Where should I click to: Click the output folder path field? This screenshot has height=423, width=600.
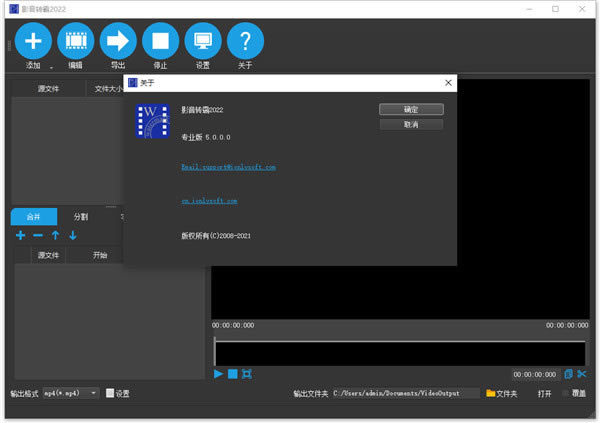click(x=405, y=393)
